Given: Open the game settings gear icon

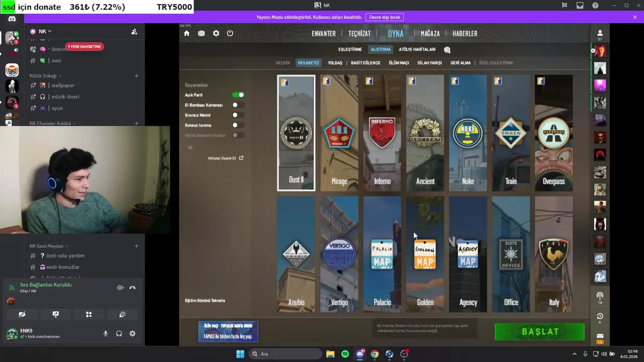Looking at the screenshot, I should pyautogui.click(x=216, y=33).
